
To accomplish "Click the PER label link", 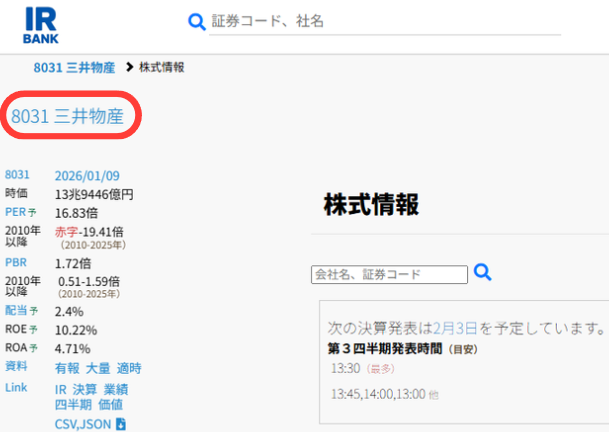I will tap(15, 211).
